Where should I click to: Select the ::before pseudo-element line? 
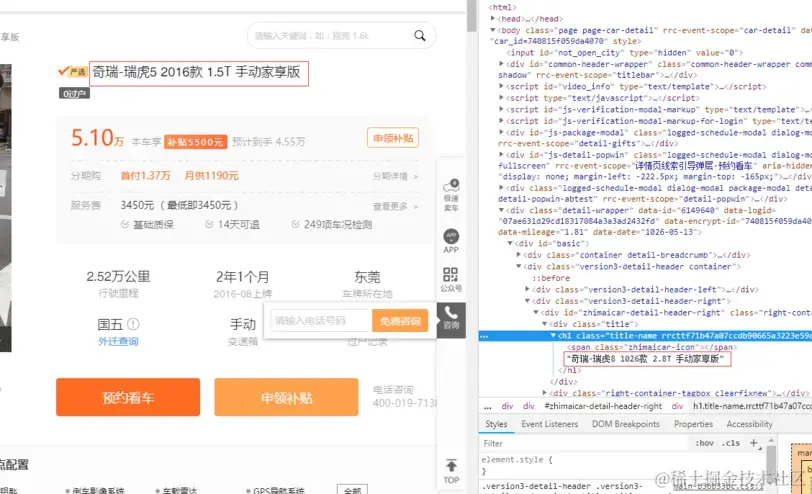pyautogui.click(x=551, y=278)
